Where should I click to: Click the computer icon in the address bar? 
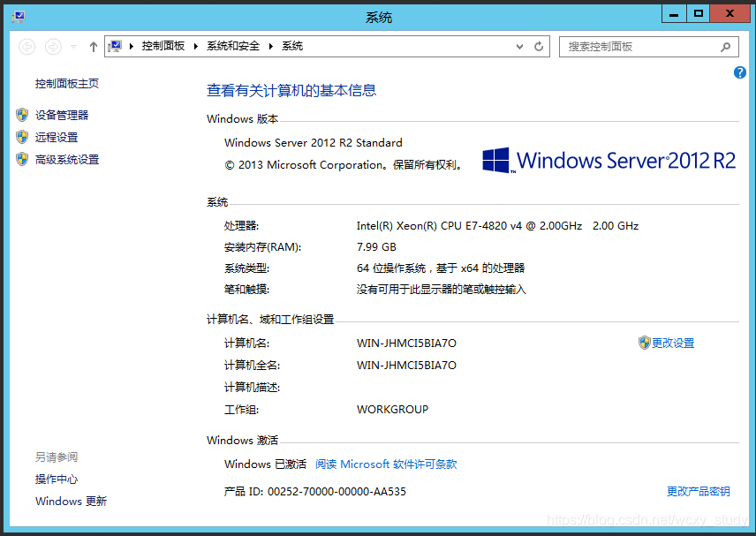(115, 46)
